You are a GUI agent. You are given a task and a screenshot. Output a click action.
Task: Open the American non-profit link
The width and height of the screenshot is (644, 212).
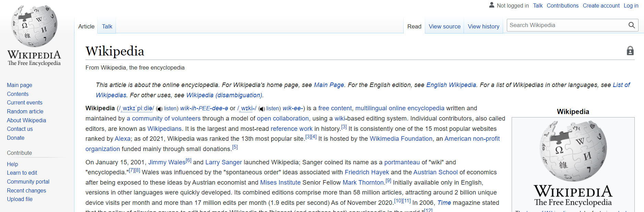click(x=472, y=139)
